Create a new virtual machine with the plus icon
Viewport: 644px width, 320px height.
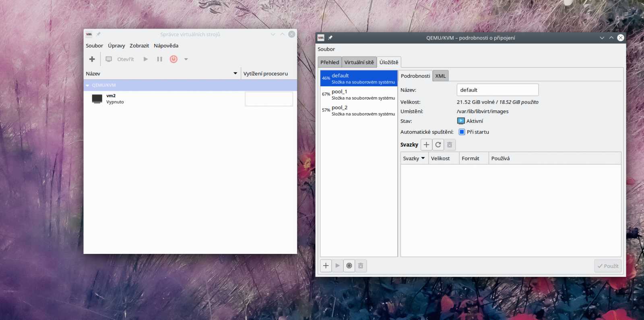coord(92,59)
